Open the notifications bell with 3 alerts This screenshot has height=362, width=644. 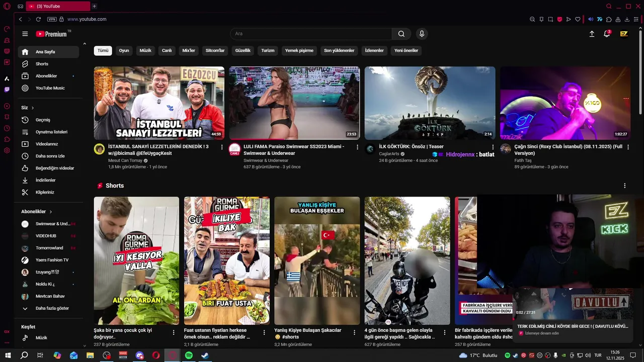(x=607, y=34)
